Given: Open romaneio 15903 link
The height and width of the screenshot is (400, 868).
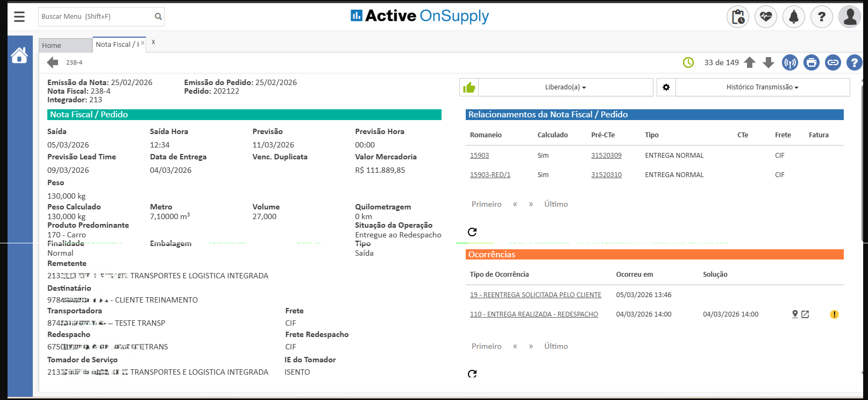Looking at the screenshot, I should tap(479, 156).
